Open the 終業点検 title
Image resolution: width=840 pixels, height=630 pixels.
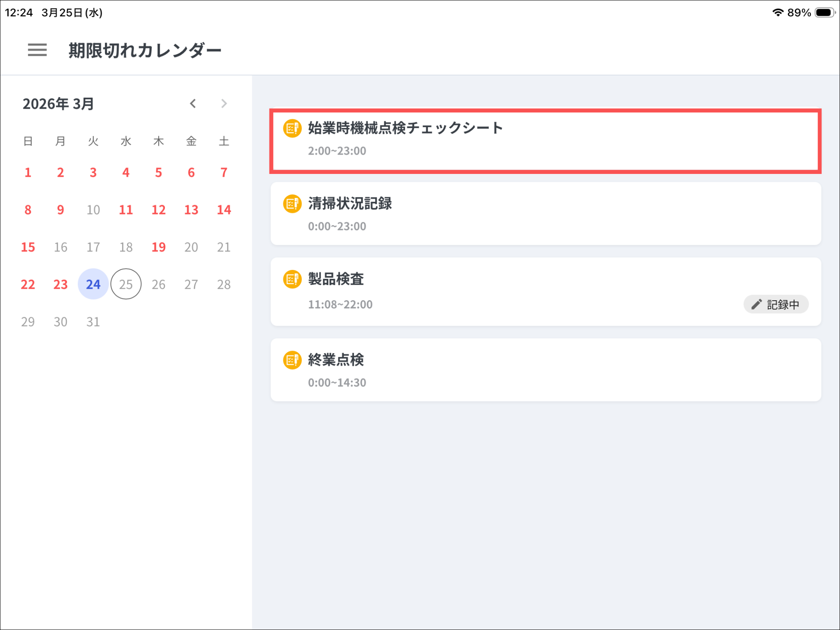click(x=336, y=360)
